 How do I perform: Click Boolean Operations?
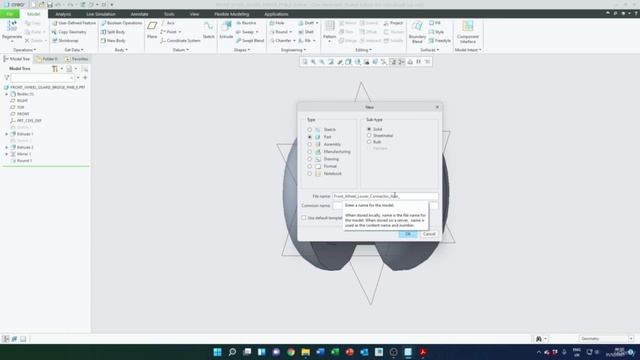[x=121, y=23]
